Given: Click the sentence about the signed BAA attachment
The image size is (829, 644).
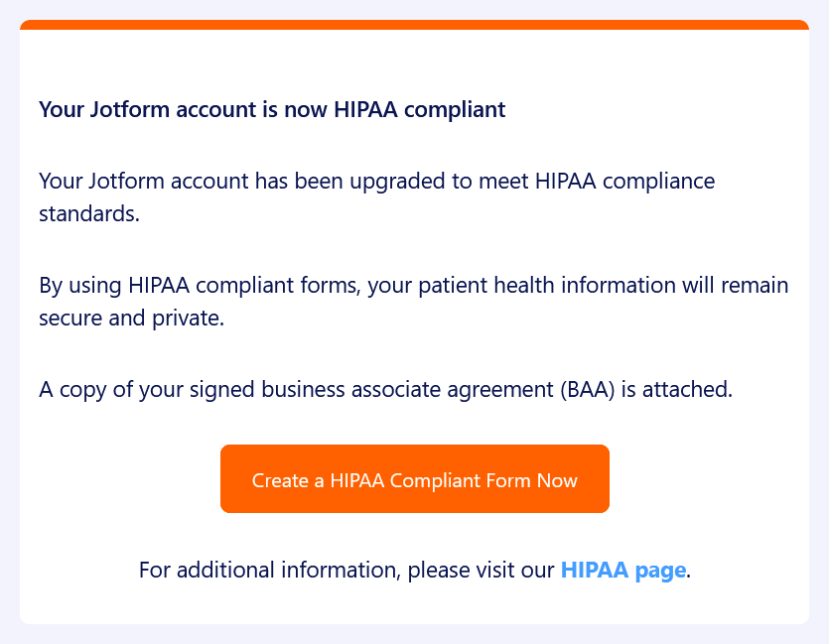Looking at the screenshot, I should pos(385,390).
